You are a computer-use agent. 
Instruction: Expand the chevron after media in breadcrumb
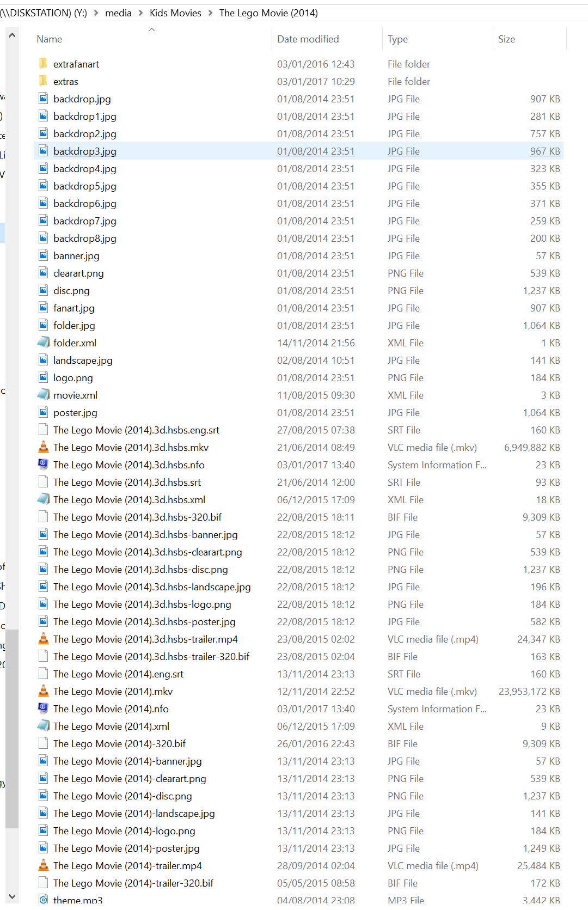[140, 13]
